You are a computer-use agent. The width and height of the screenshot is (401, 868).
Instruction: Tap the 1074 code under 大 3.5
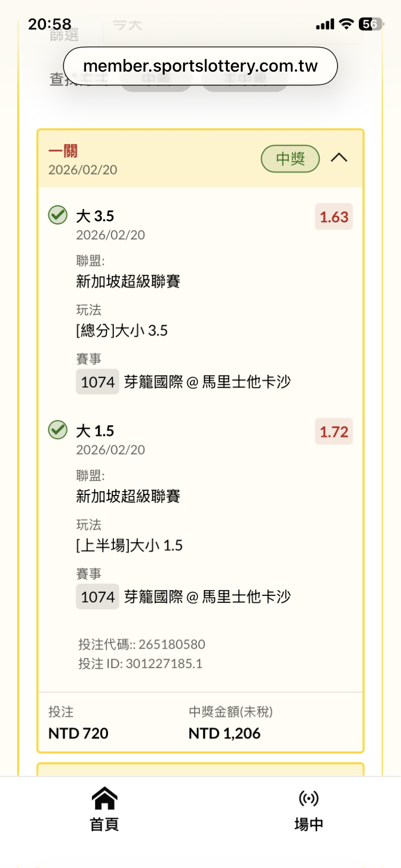97,382
